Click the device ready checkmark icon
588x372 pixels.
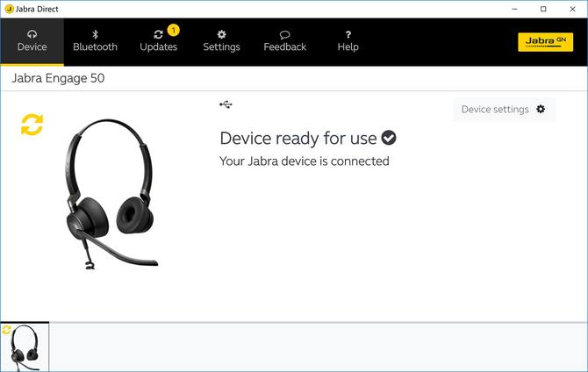389,138
